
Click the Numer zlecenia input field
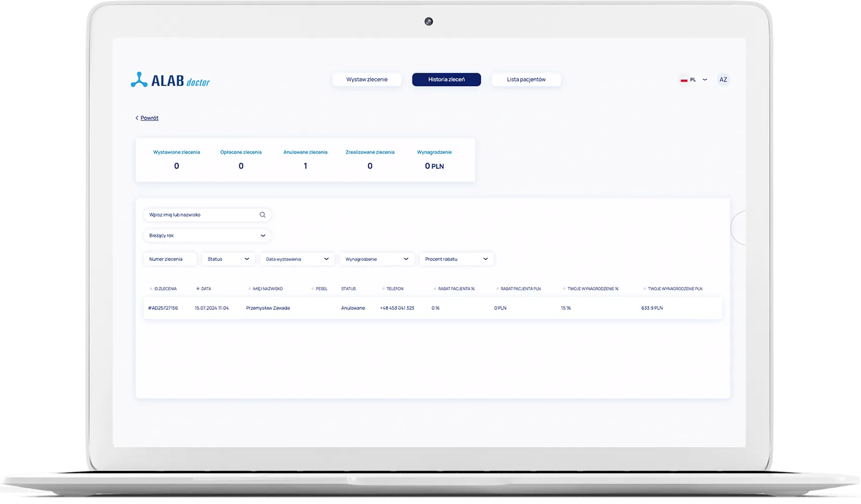[x=170, y=259]
